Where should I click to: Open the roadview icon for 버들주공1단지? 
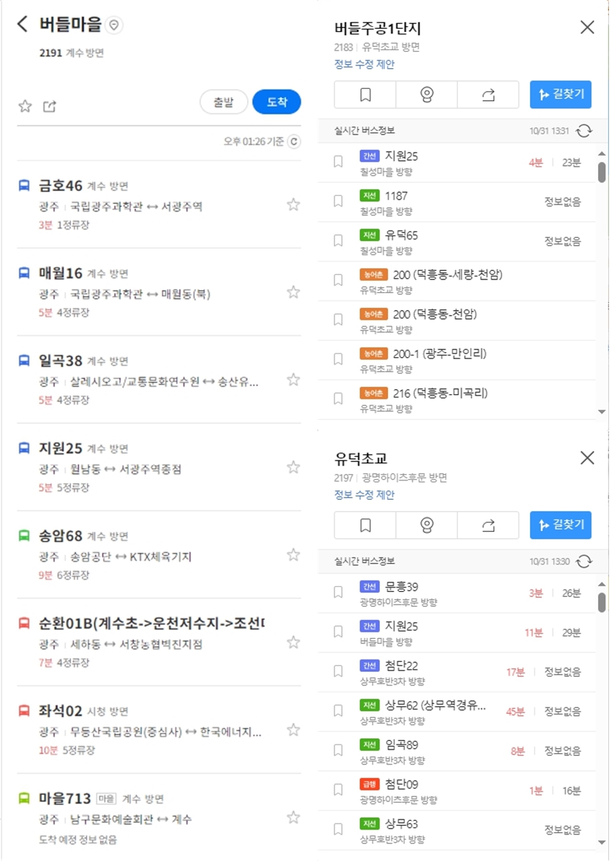tap(426, 94)
